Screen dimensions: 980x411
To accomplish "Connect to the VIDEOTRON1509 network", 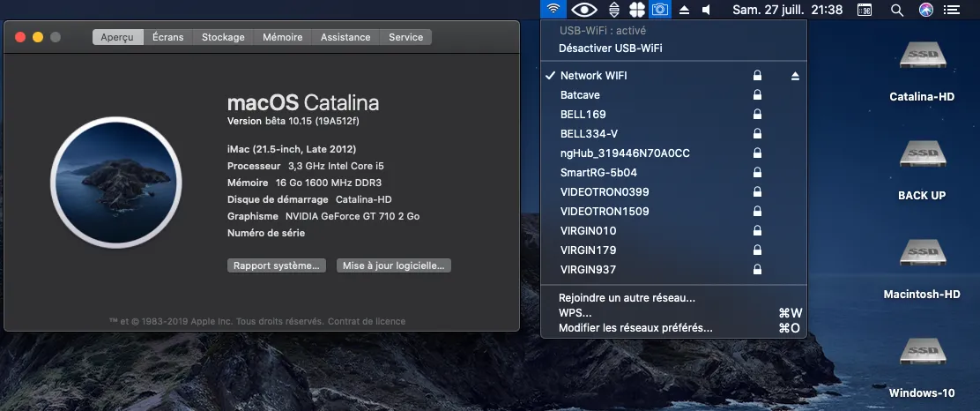I will click(673, 212).
